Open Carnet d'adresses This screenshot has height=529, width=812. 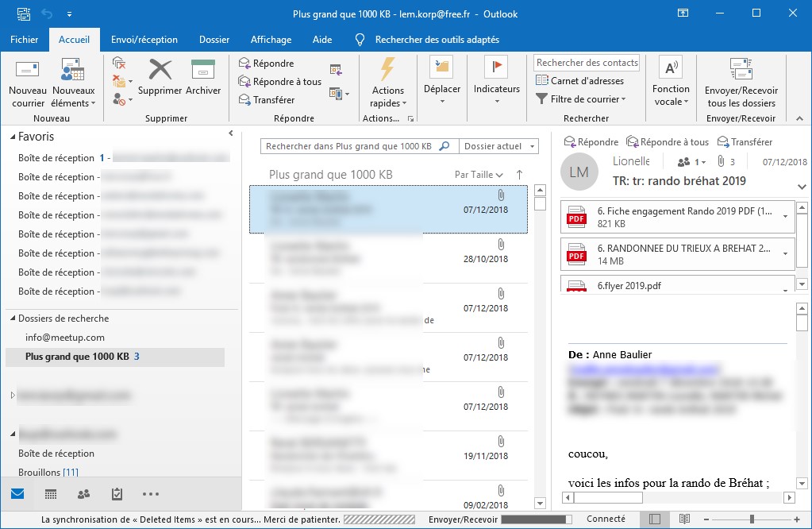579,81
